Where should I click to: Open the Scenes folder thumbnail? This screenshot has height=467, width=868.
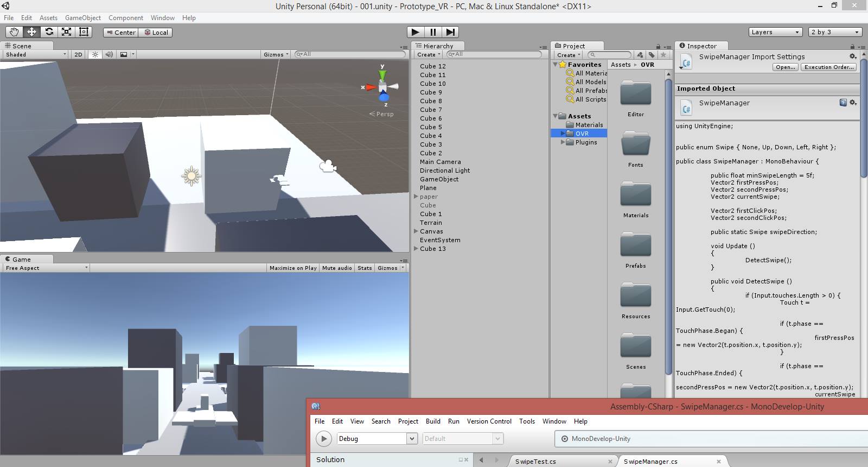point(636,346)
